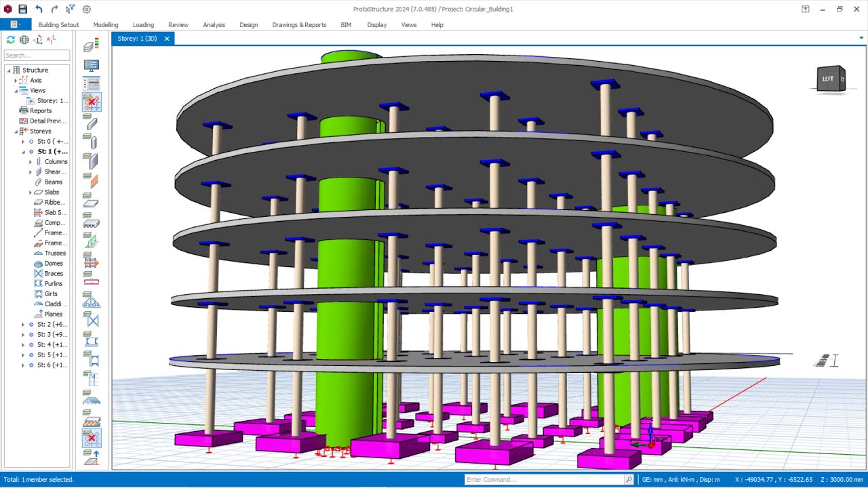The width and height of the screenshot is (868, 488).
Task: Click the steel frame icon in vertical toolbar
Action: pos(92,378)
